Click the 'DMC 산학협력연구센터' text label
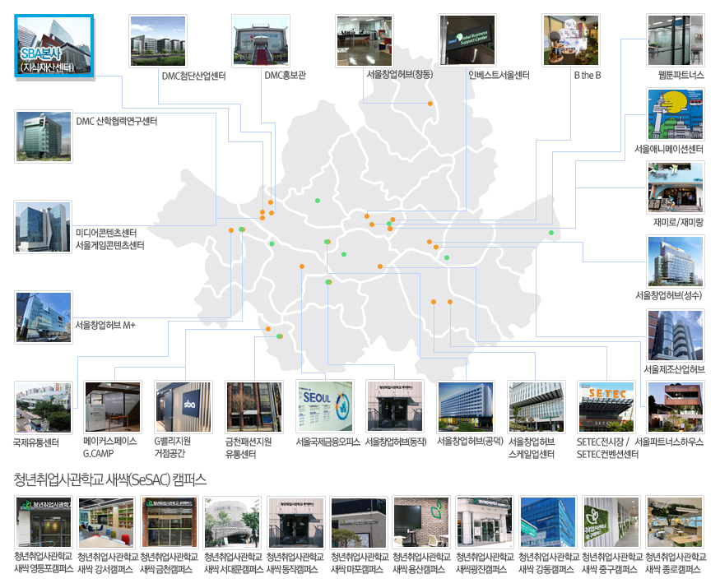Screen dimensions: 720x588 pos(117,121)
